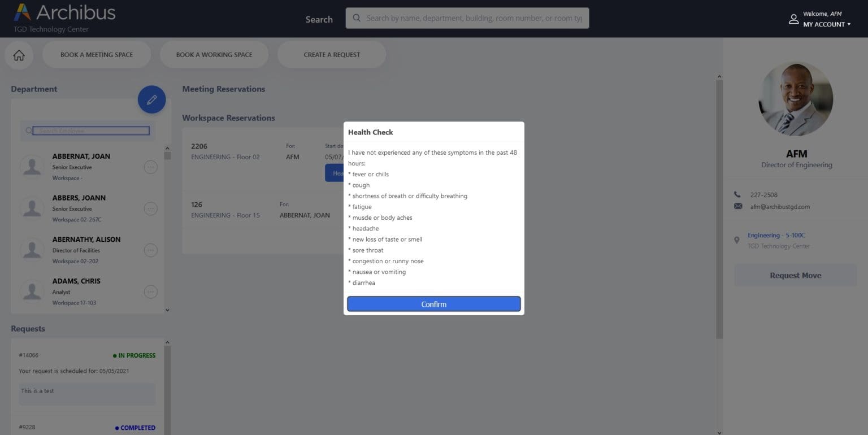Viewport: 868px width, 435px height.
Task: Click the Request Move button
Action: (795, 275)
